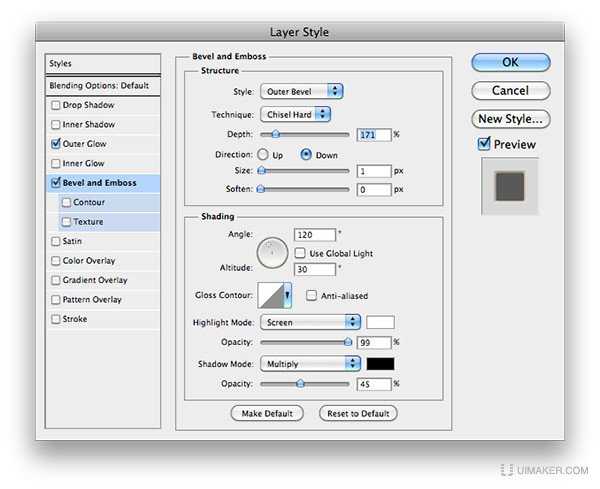Enable the Pattern Overlay checkbox
The width and height of the screenshot is (600, 489).
point(55,299)
